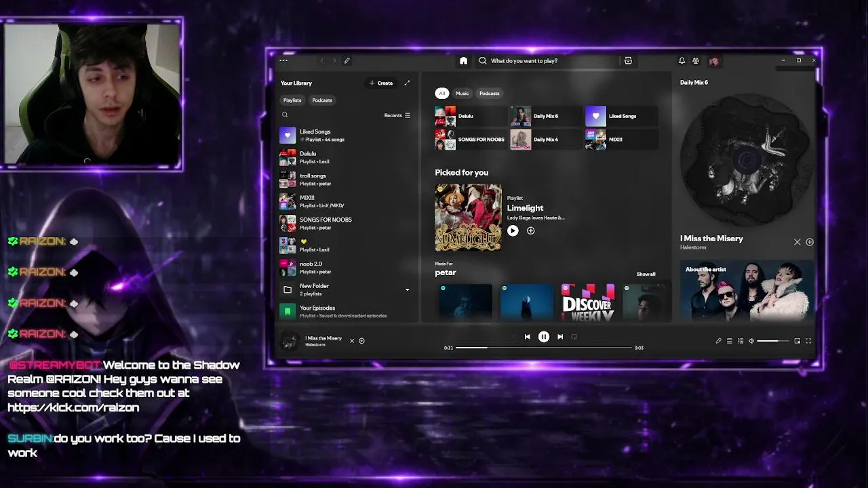Click the Create button in Your Library
The image size is (868, 488).
click(x=381, y=83)
